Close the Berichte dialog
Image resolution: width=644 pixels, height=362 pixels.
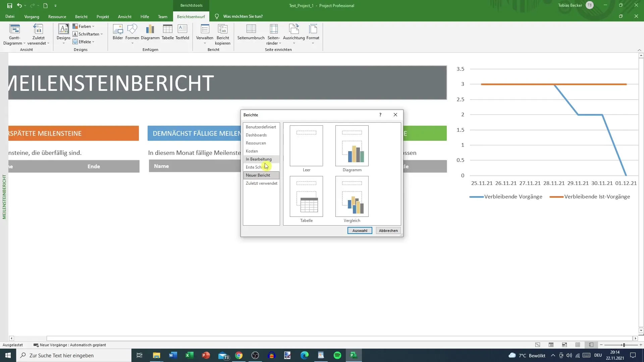pyautogui.click(x=395, y=115)
